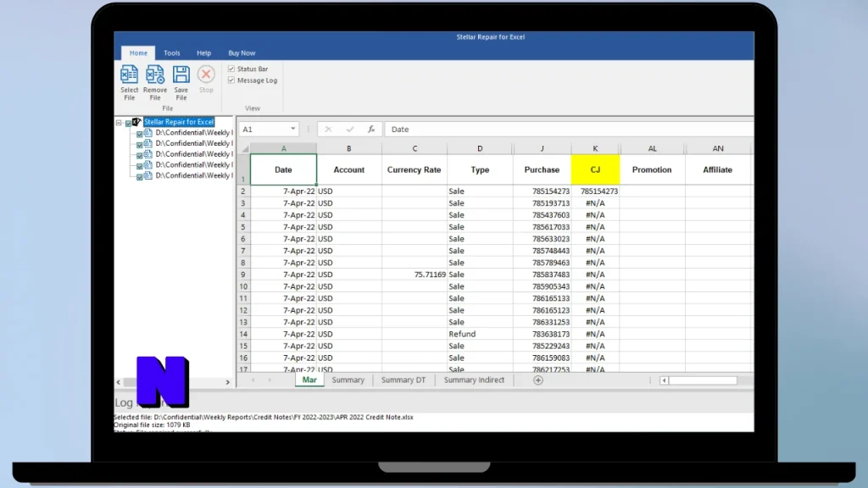Screen dimensions: 868x488
Task: Click the fx insert function icon
Action: point(371,130)
